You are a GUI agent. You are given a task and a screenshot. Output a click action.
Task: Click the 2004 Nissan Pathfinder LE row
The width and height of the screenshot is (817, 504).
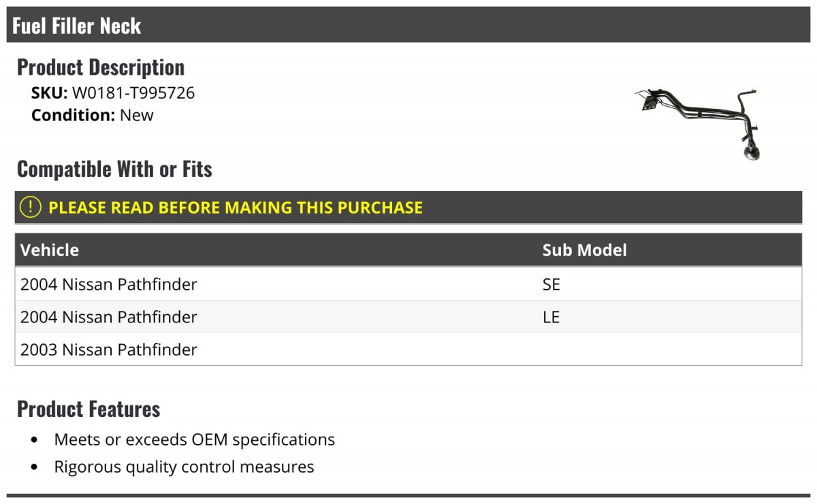408,317
